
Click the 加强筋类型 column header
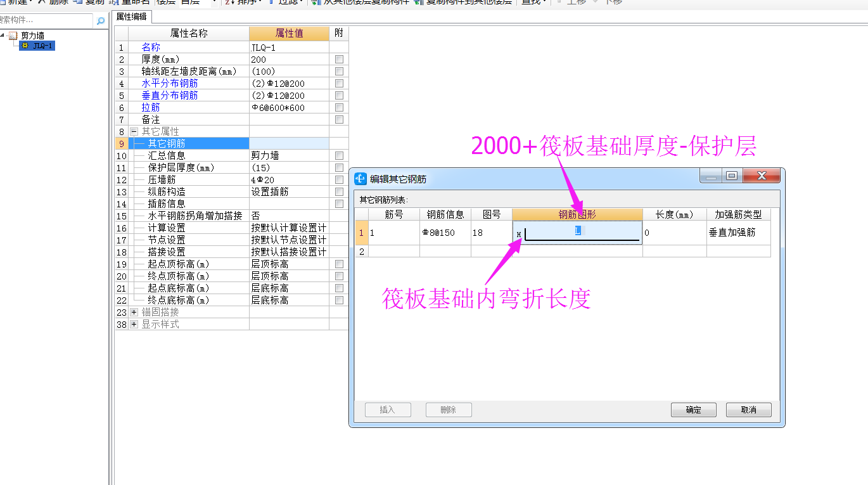click(739, 214)
